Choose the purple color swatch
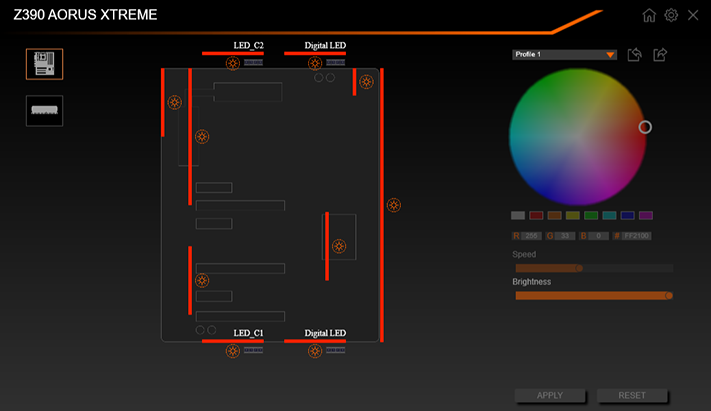This screenshot has width=711, height=411. point(646,215)
